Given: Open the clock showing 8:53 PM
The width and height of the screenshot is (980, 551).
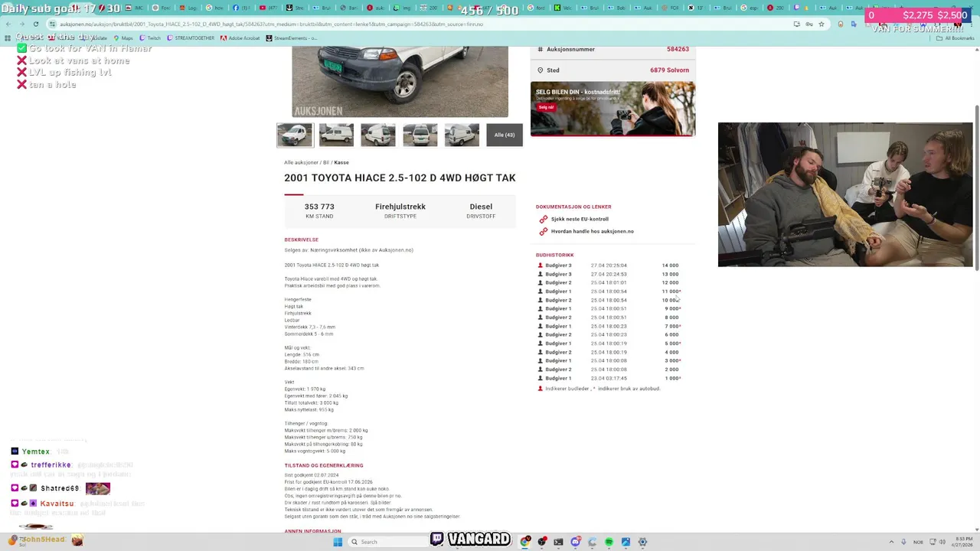Looking at the screenshot, I should [x=962, y=542].
